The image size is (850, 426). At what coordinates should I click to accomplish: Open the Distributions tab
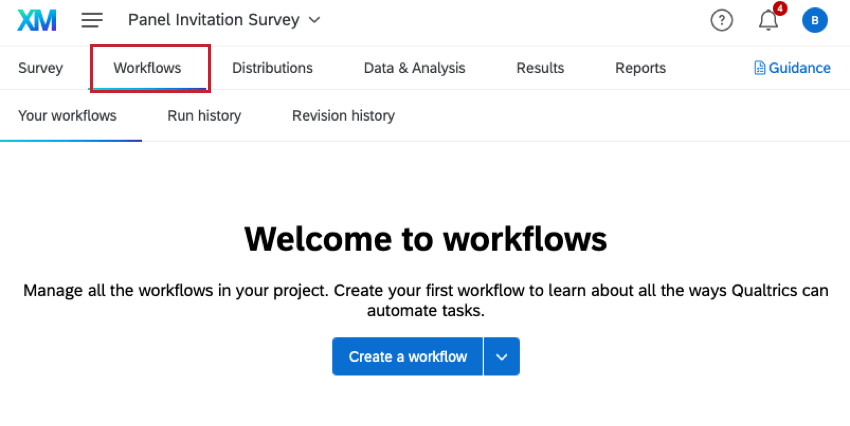(x=272, y=68)
